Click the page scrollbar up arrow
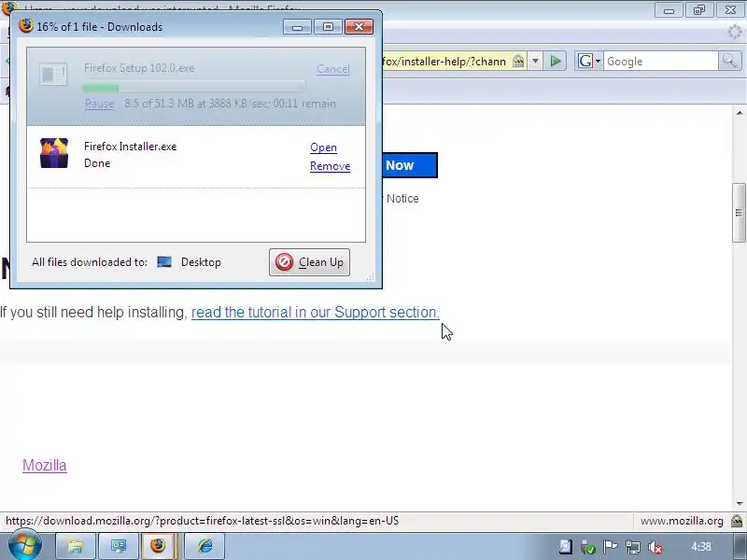The width and height of the screenshot is (747, 560). (x=739, y=113)
